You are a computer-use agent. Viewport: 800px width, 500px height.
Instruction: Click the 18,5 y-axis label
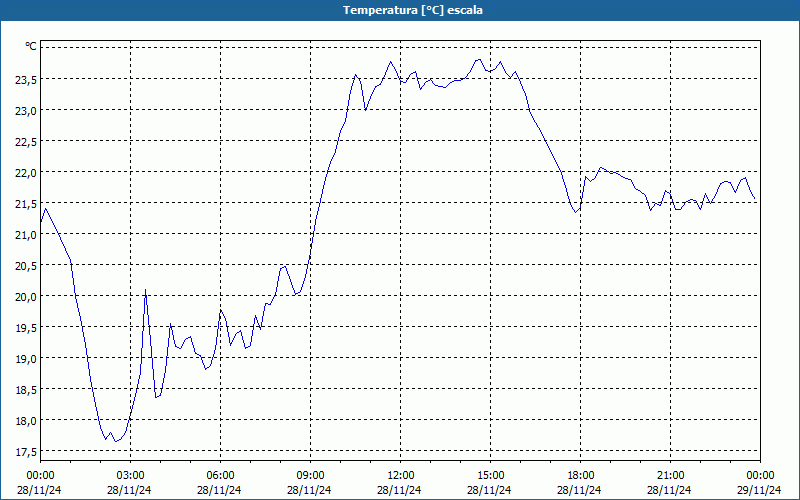[x=26, y=389]
